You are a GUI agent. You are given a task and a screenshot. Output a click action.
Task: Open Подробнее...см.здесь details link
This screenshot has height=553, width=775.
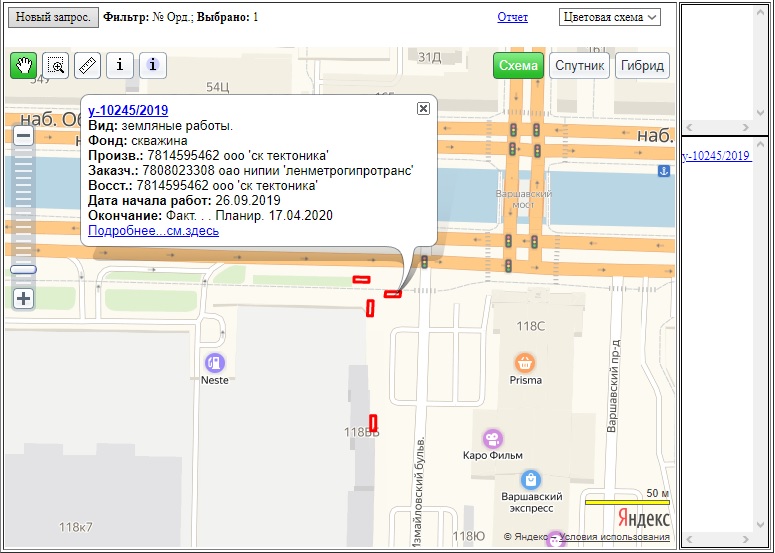[x=153, y=231]
